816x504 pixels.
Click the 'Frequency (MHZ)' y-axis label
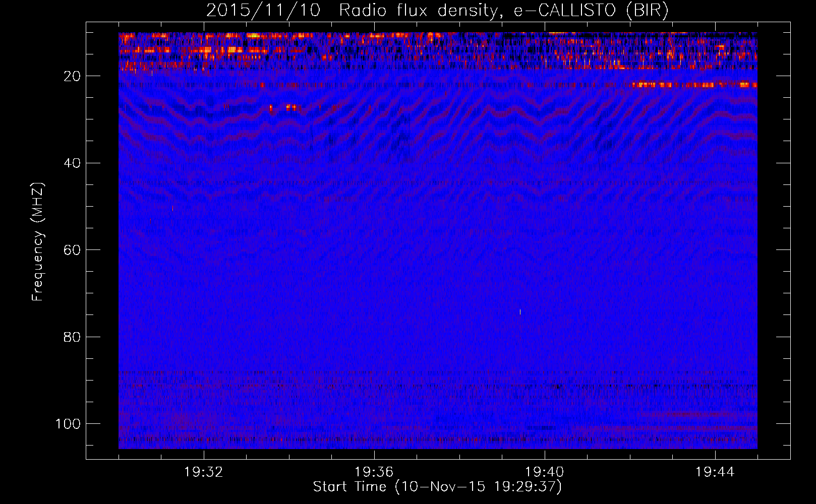coord(38,241)
